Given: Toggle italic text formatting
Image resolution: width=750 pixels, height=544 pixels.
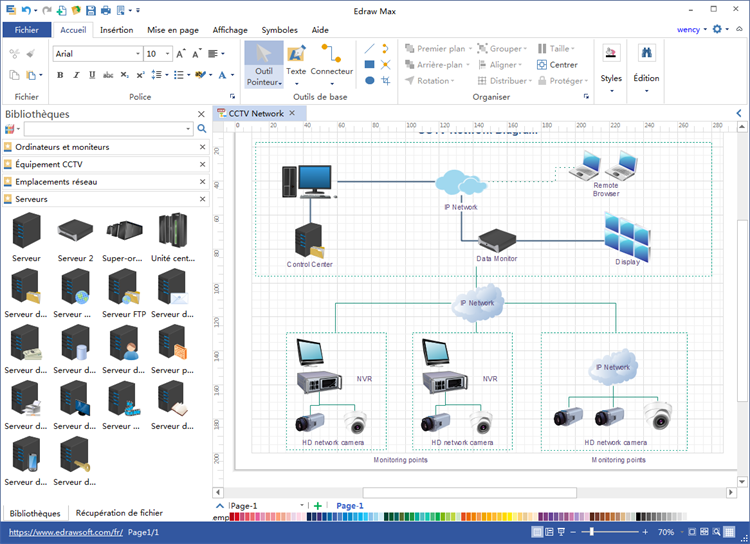Looking at the screenshot, I should [x=75, y=75].
